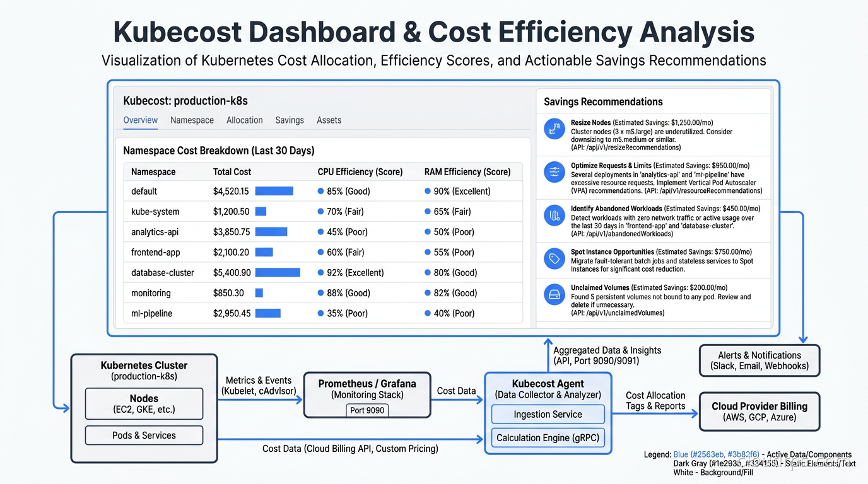Click the Port 9090 label box
The height and width of the screenshot is (484, 868).
click(x=367, y=410)
